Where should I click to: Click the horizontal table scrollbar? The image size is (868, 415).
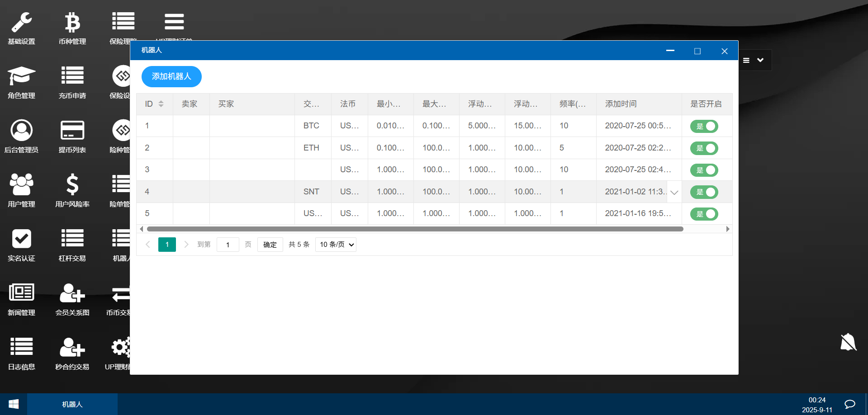pyautogui.click(x=415, y=229)
